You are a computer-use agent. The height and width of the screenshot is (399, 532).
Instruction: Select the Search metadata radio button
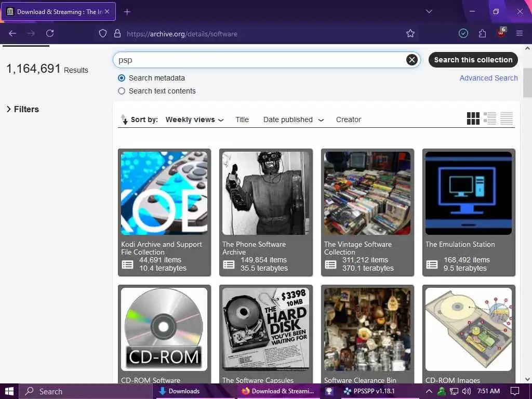point(122,78)
